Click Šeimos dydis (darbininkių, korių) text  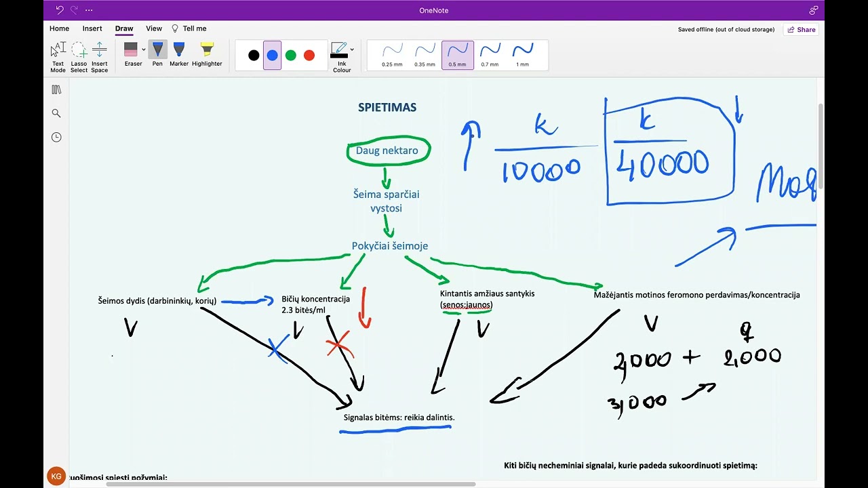(157, 300)
